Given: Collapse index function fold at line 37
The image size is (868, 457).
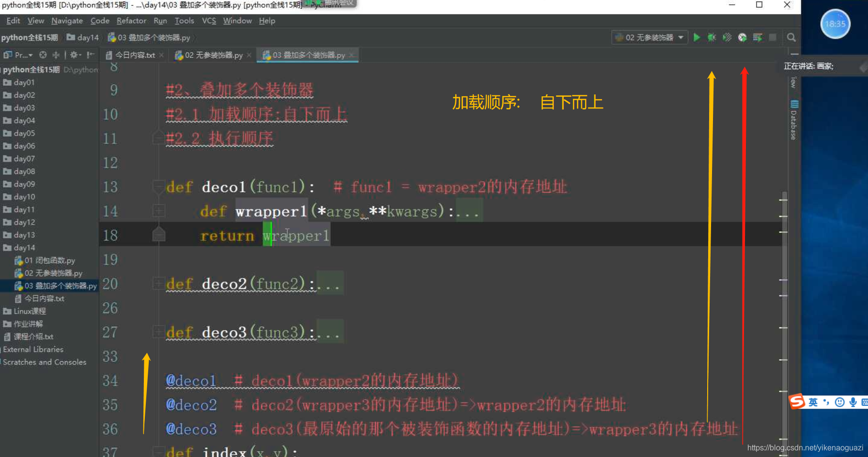Looking at the screenshot, I should (x=159, y=451).
